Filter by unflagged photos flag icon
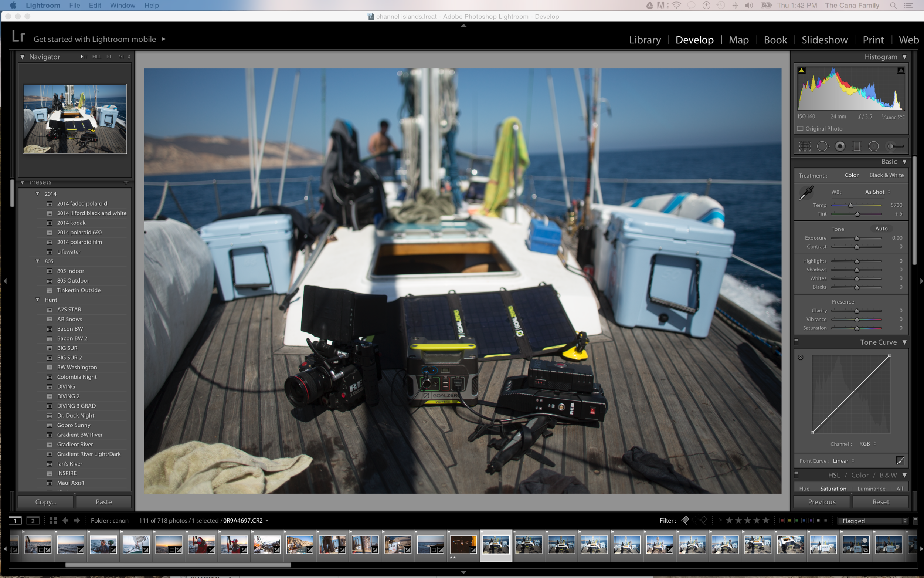The width and height of the screenshot is (924, 578). pos(694,520)
